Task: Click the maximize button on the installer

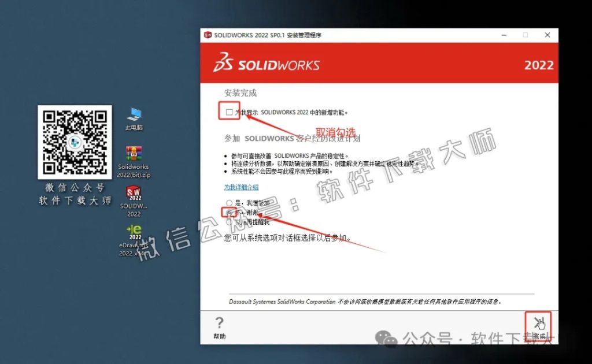Action: tap(524, 35)
